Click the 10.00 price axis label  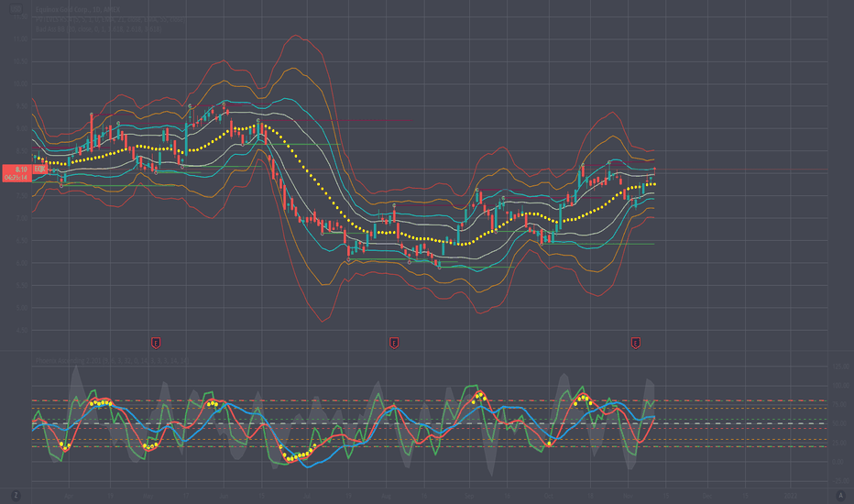tap(21, 84)
